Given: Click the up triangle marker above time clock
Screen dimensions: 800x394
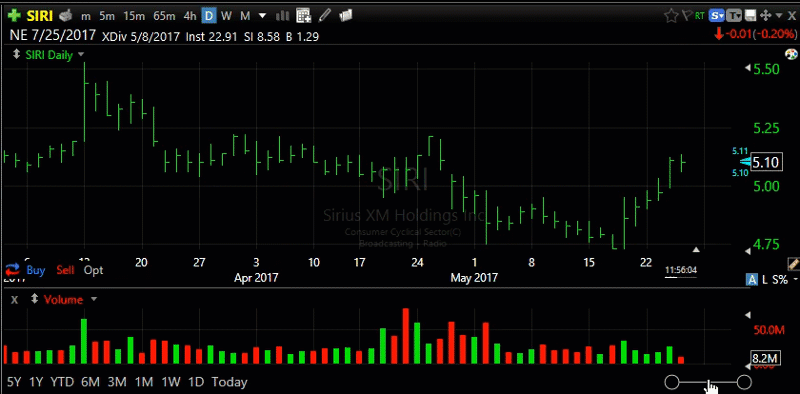Looking at the screenshot, I should pyautogui.click(x=696, y=250).
